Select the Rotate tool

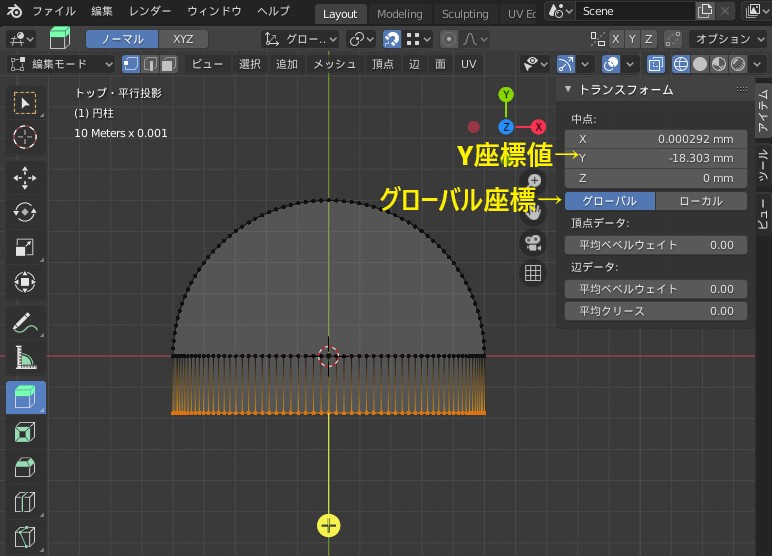(25, 212)
